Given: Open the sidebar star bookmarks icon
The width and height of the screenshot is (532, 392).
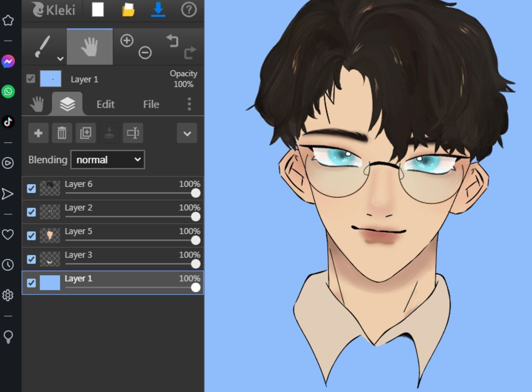Looking at the screenshot, I should point(8,20).
